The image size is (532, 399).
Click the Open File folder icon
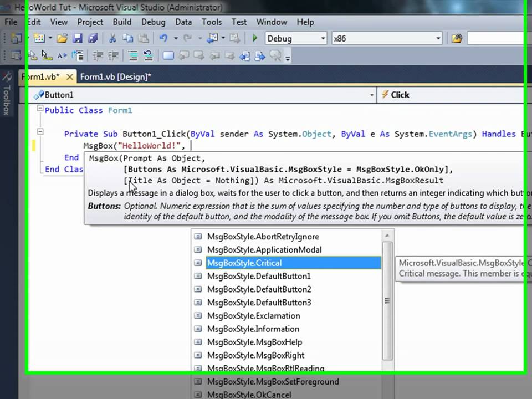click(62, 38)
